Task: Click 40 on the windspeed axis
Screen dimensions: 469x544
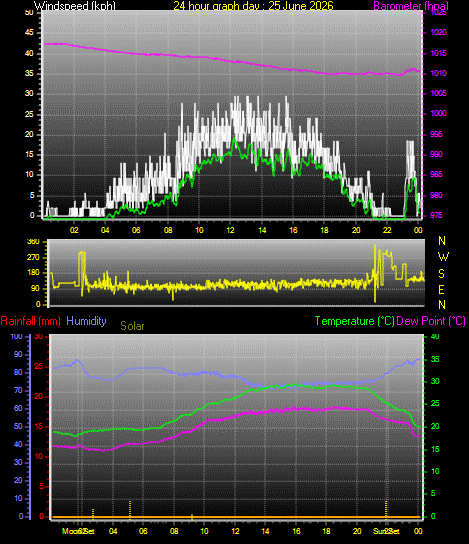Action: tap(29, 53)
